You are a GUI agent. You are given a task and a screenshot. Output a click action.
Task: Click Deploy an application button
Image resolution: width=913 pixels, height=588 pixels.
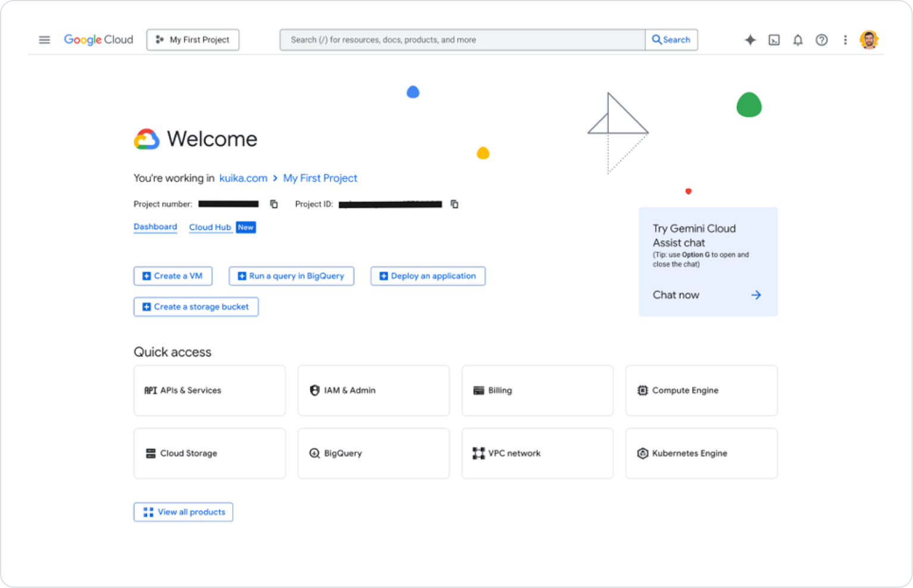[428, 276]
